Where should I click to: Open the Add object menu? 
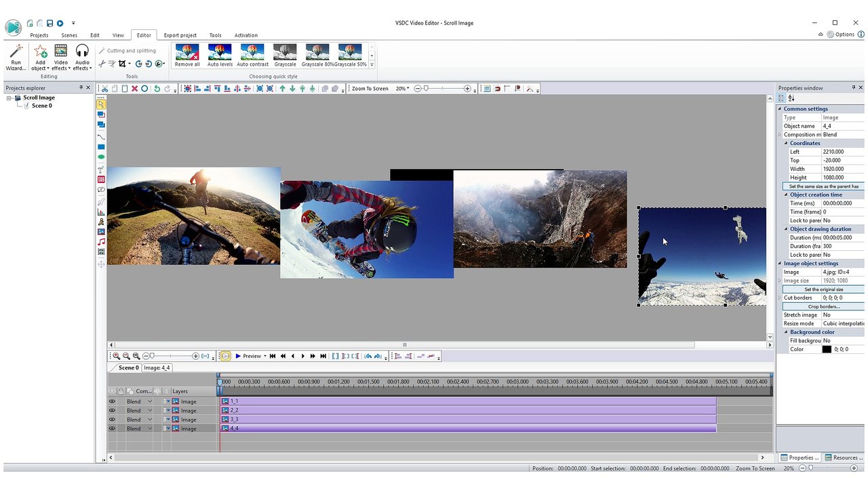[40, 58]
